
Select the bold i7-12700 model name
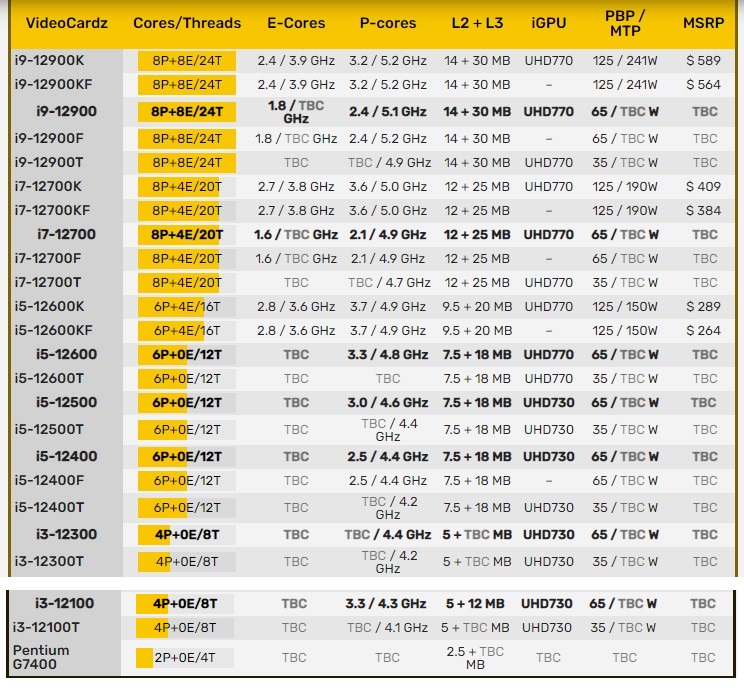pyautogui.click(x=66, y=234)
